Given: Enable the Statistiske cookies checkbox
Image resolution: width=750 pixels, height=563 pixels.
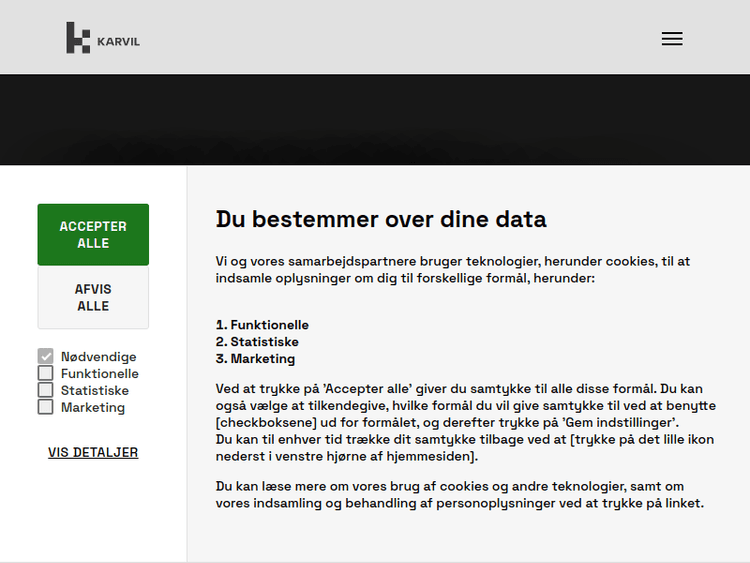Looking at the screenshot, I should (x=45, y=390).
